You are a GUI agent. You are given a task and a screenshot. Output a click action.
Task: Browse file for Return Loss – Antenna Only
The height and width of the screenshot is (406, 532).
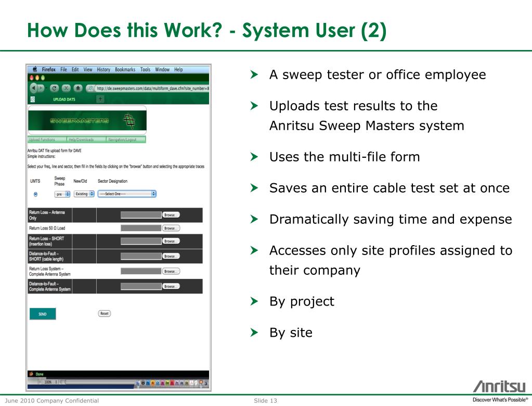(x=171, y=215)
